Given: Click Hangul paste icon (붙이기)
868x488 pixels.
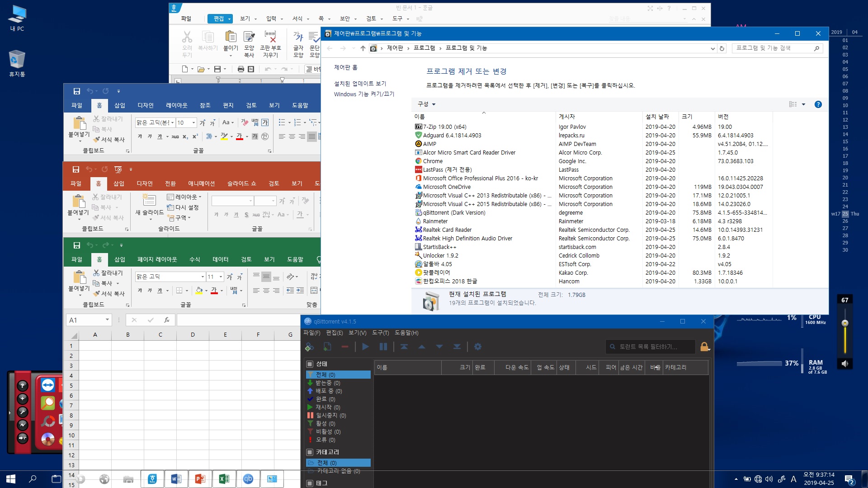Looking at the screenshot, I should [x=231, y=37].
